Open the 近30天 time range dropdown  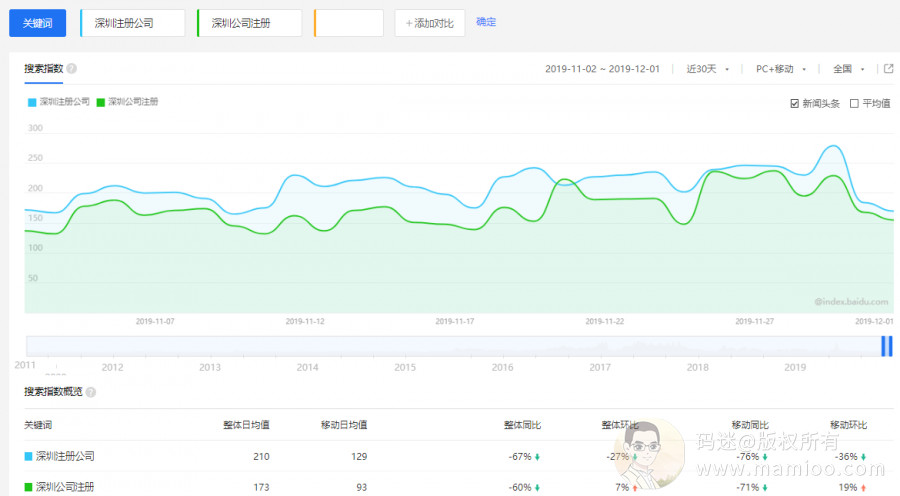coord(707,69)
